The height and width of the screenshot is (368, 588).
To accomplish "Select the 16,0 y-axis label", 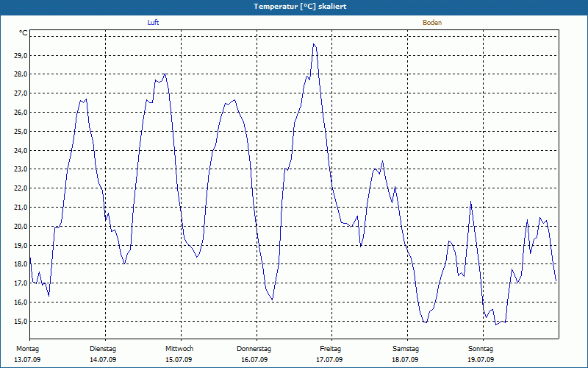I will (21, 302).
